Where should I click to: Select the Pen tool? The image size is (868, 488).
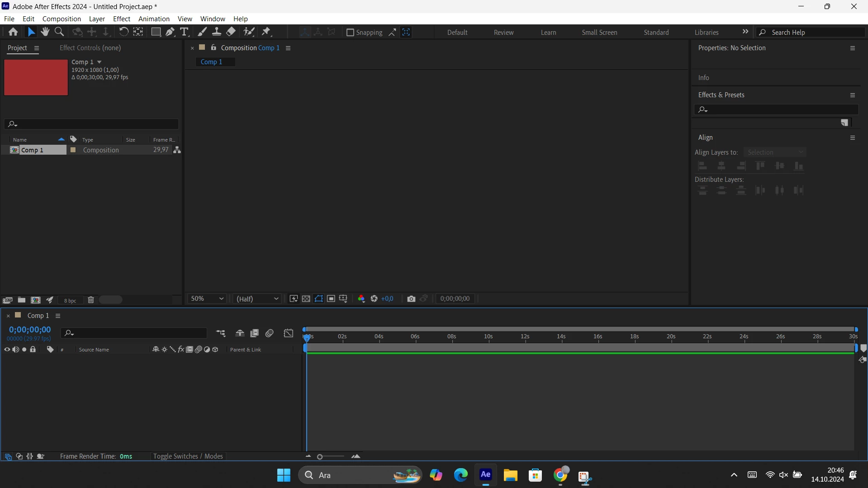point(170,32)
